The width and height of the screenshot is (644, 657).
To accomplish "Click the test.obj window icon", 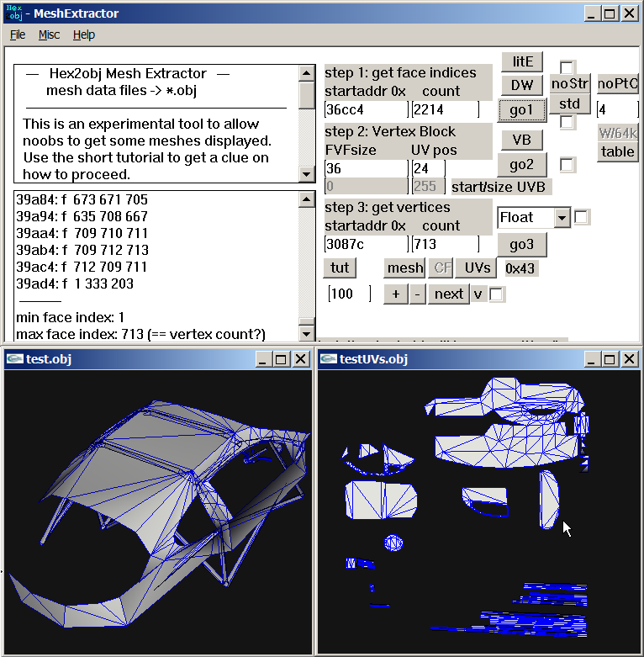I will (14, 359).
